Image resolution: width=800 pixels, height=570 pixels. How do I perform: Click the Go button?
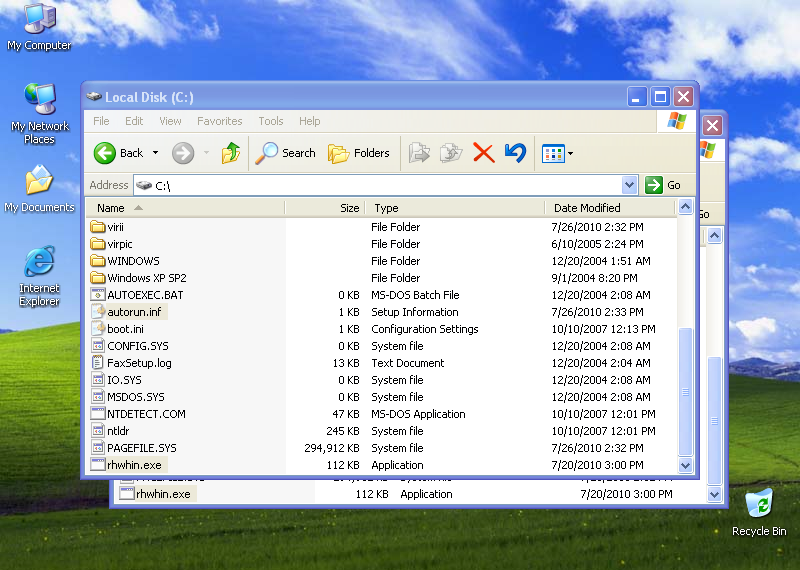[x=663, y=185]
